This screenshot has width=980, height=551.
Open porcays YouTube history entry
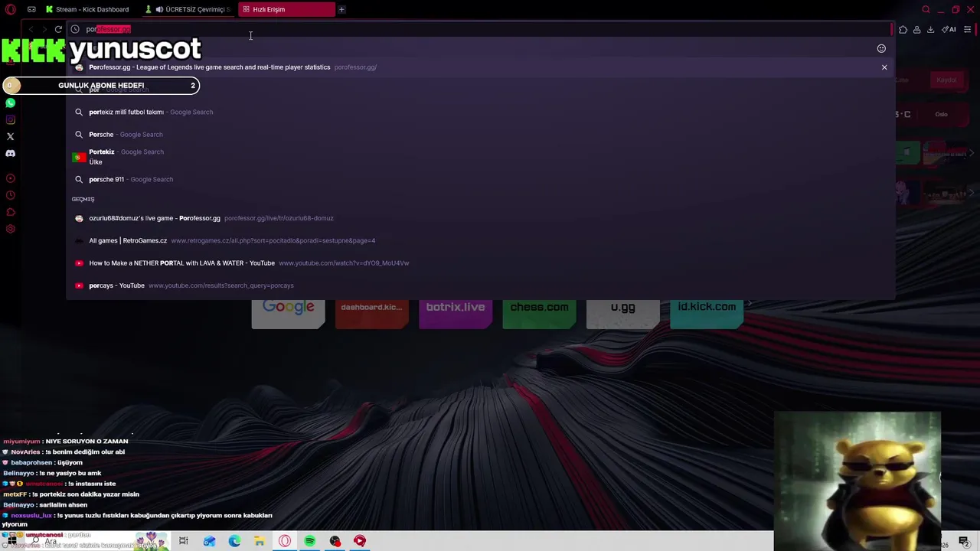pos(481,285)
